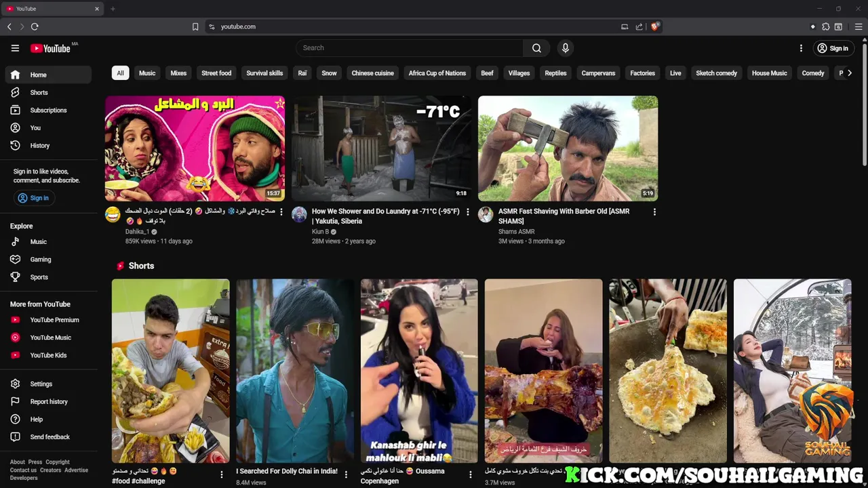Open a new browser tab

(113, 9)
